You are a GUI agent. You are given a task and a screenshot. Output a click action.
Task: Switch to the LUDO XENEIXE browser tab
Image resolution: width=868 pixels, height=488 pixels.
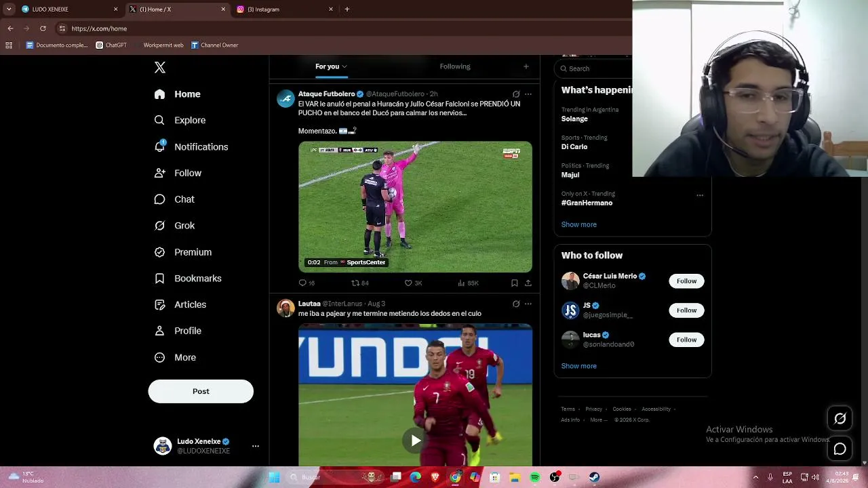point(70,9)
